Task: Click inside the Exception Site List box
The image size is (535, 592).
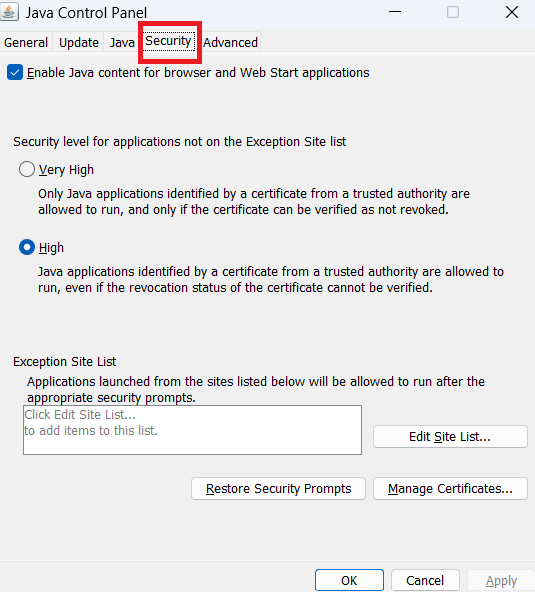Action: pyautogui.click(x=193, y=430)
